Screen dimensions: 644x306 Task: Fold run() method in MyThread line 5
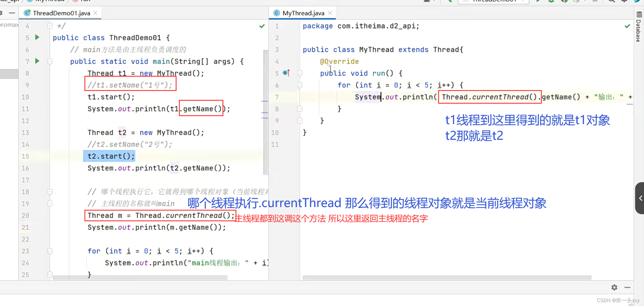tap(300, 73)
